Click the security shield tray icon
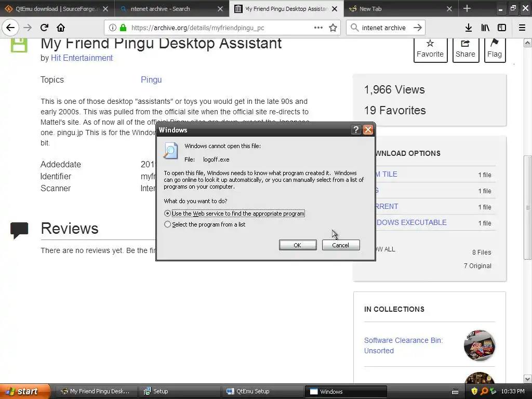Image resolution: width=532 pixels, height=399 pixels. (x=474, y=391)
